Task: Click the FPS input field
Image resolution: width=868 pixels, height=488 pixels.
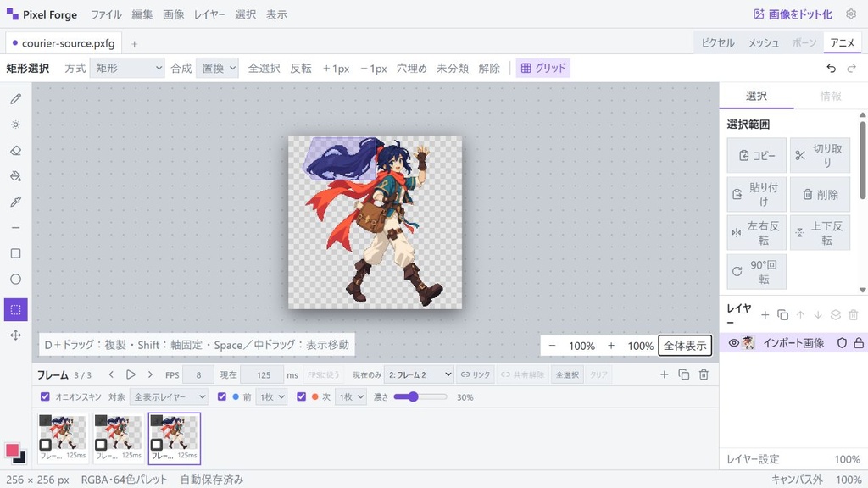Action: click(198, 374)
